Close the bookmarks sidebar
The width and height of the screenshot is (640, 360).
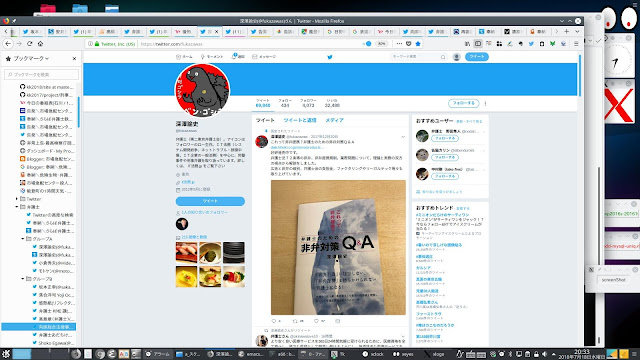(x=74, y=58)
